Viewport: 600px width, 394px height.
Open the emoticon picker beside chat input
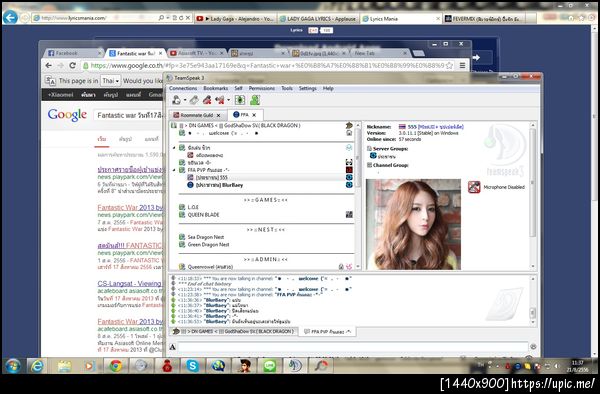533,347
